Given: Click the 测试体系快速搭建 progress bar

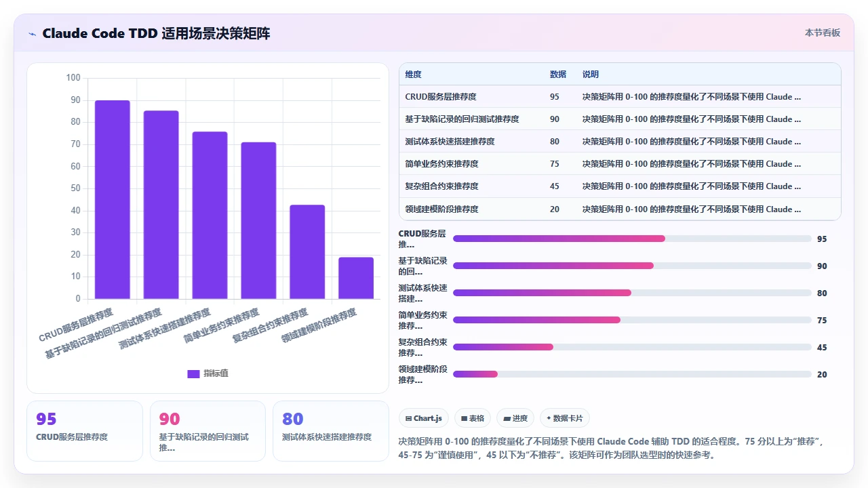Looking at the screenshot, I should point(632,293).
